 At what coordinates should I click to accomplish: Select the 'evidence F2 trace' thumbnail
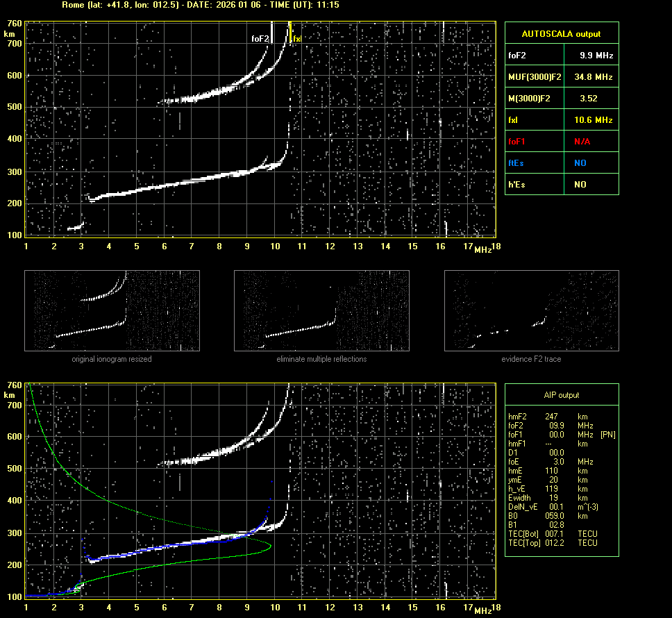point(531,310)
